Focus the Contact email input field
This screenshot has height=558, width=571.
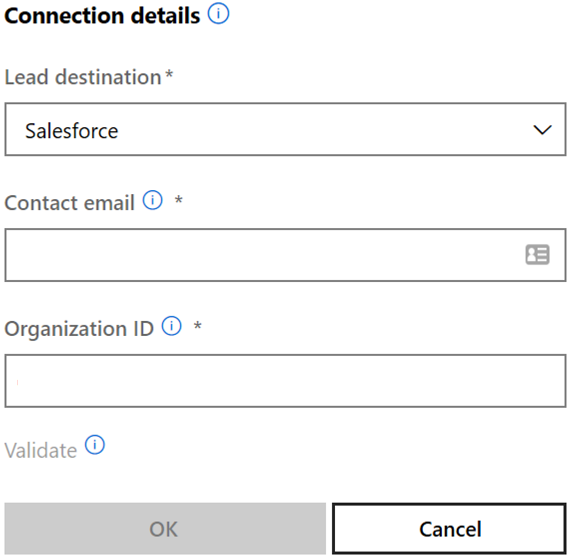coord(286,255)
